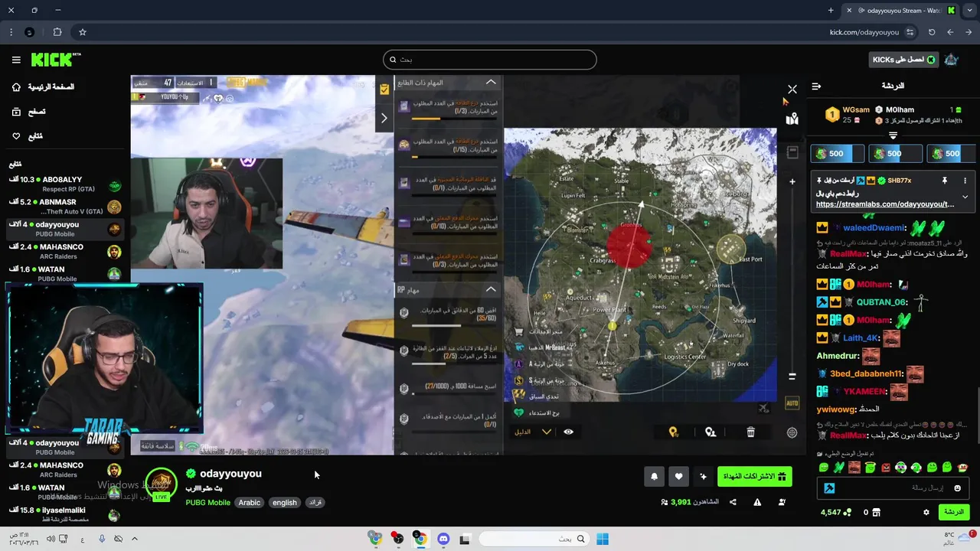Click the green gift subscriptions button

pyautogui.click(x=755, y=477)
